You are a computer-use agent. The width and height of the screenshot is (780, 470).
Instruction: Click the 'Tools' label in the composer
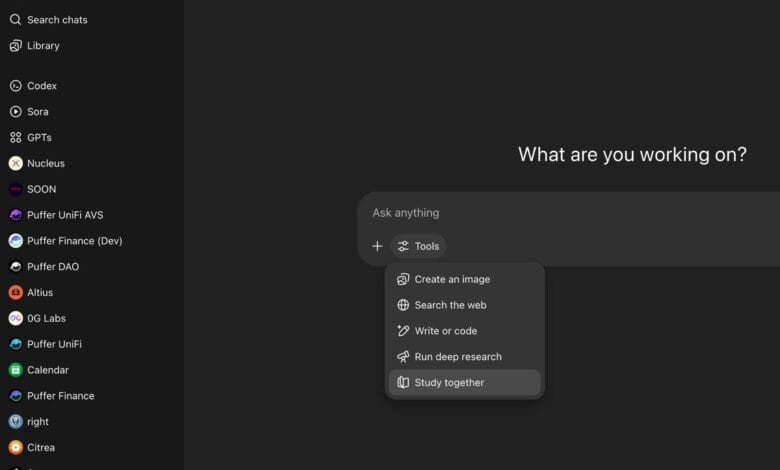(x=427, y=246)
